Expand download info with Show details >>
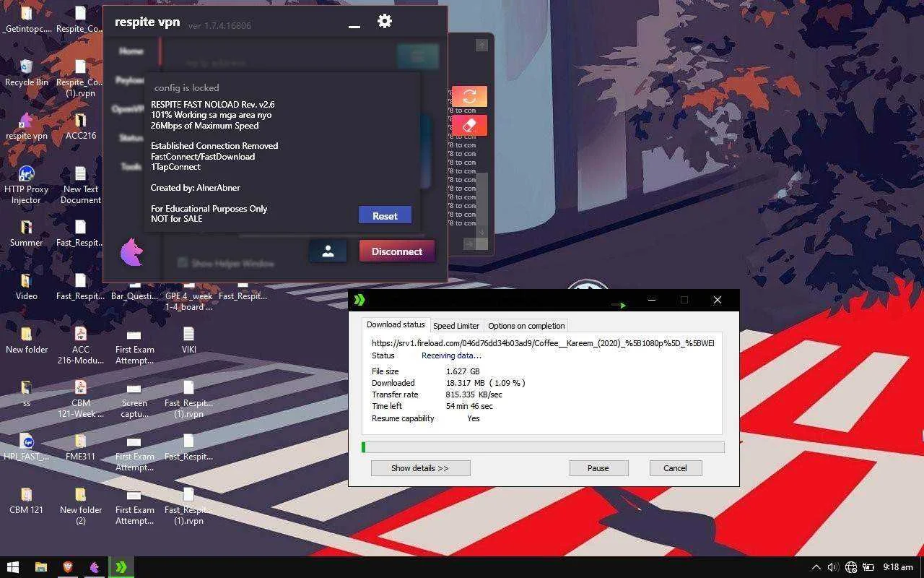Image resolution: width=924 pixels, height=578 pixels. click(420, 468)
